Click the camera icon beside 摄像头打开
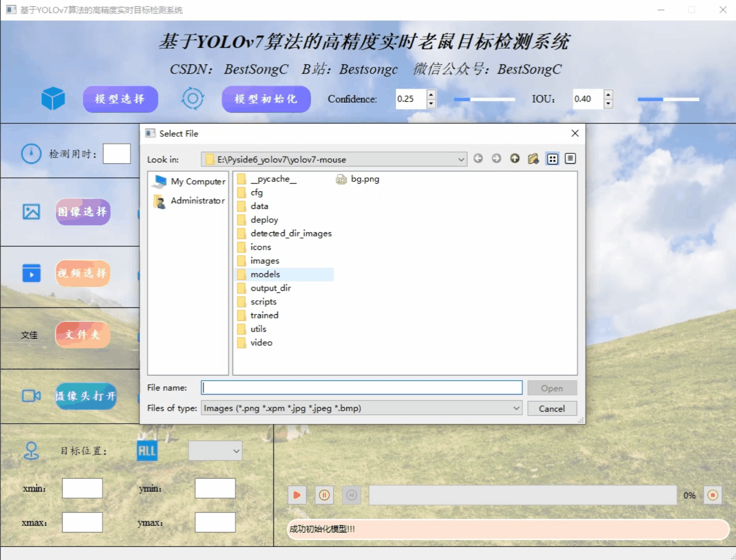This screenshot has height=560, width=736. pos(31,396)
